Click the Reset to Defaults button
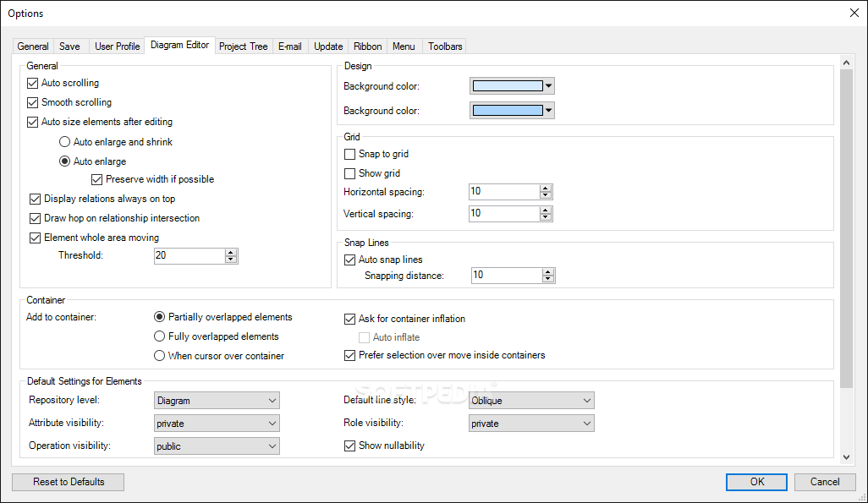This screenshot has height=503, width=868. pyautogui.click(x=69, y=482)
